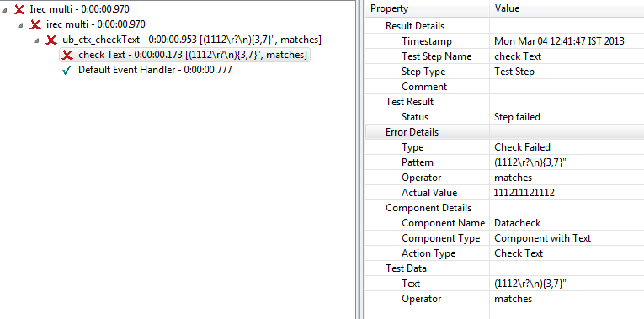Click the Check Failed value

click(522, 147)
